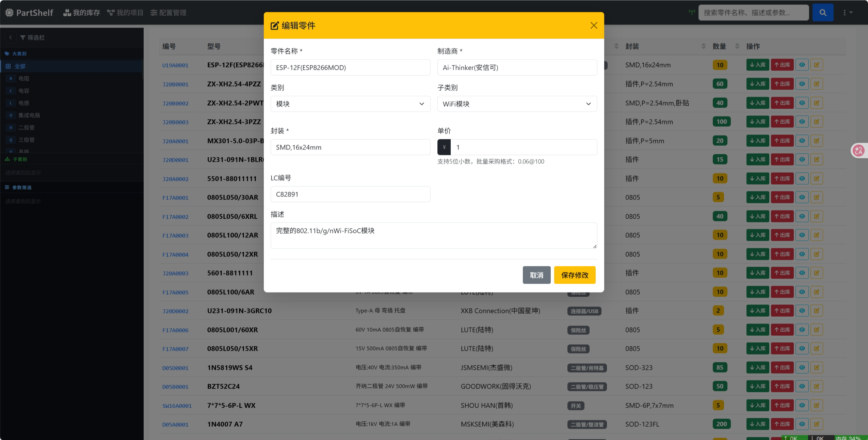Click 出库 button for U19A0001 row

(x=782, y=65)
